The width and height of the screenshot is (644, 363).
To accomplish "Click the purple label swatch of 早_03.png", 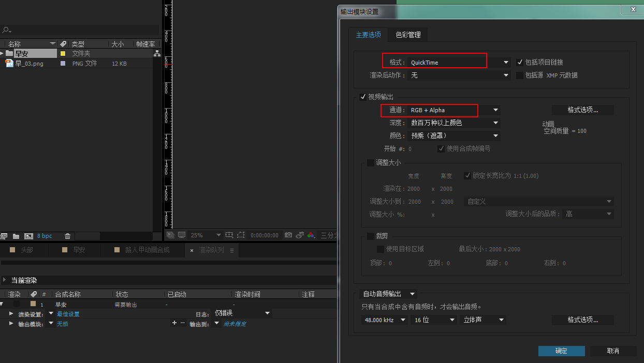I will (x=63, y=63).
